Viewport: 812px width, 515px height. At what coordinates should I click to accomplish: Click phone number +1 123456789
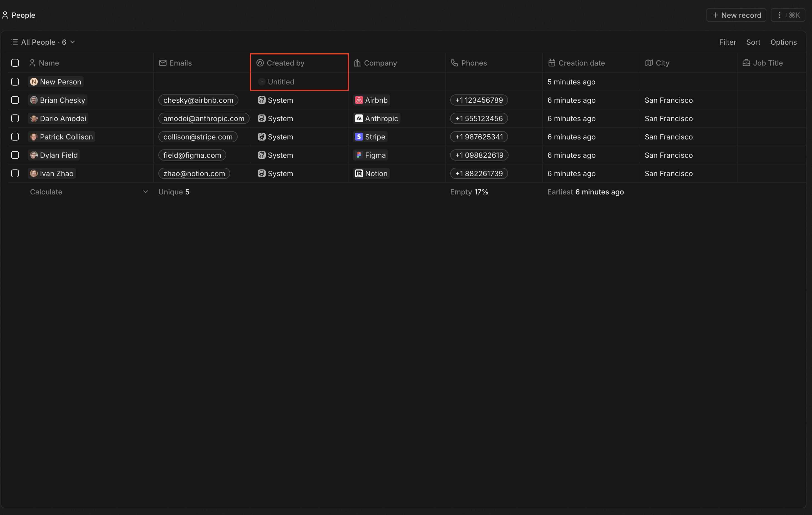(479, 100)
